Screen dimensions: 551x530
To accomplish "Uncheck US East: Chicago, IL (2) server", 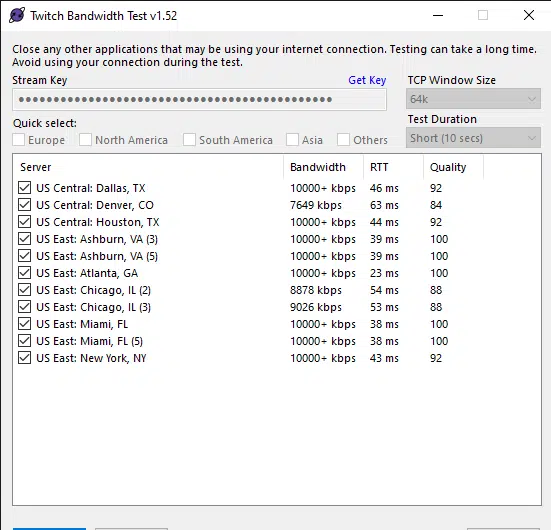I will point(24,290).
